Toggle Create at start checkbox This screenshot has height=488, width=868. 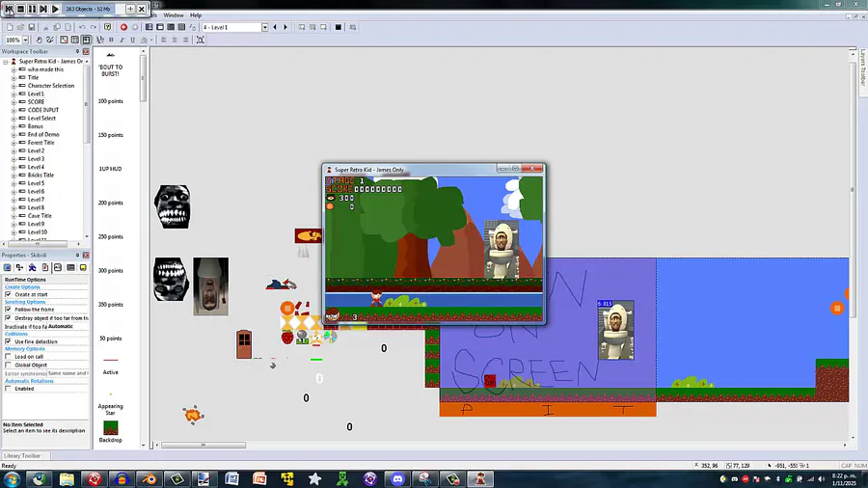pos(9,294)
